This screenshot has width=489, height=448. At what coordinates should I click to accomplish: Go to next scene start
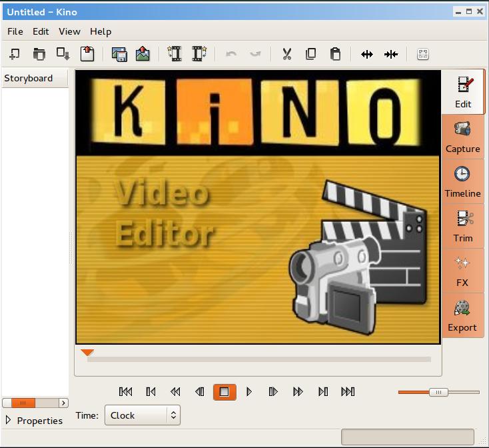click(323, 391)
